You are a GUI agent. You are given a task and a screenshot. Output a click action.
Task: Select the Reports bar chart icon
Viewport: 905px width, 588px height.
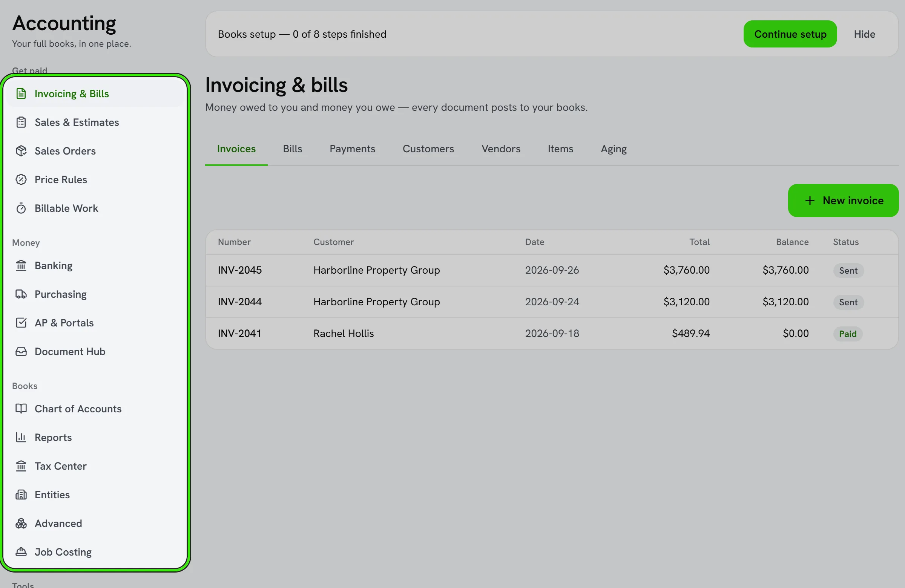click(x=21, y=438)
